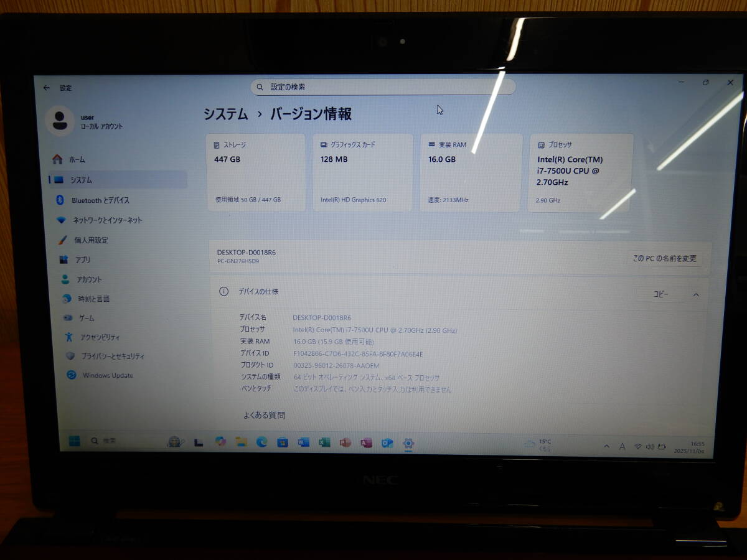Image resolution: width=747 pixels, height=560 pixels.
Task: Open File Explorer from taskbar
Action: tap(241, 442)
